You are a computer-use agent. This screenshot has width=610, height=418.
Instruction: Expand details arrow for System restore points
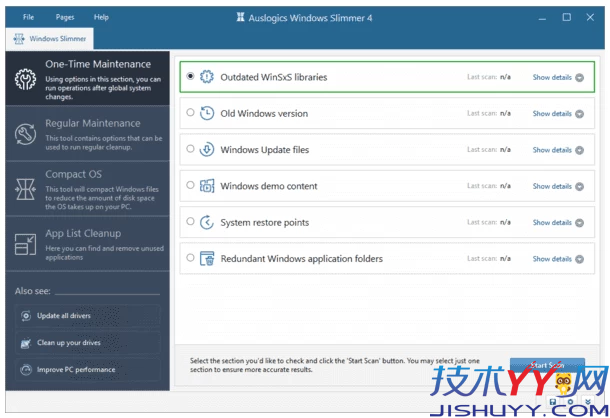click(x=580, y=223)
